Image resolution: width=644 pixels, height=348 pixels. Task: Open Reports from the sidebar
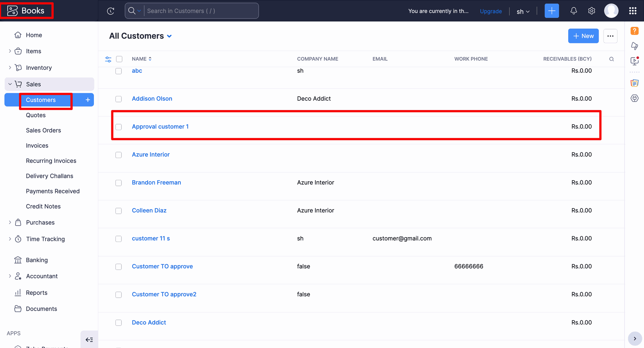37,293
